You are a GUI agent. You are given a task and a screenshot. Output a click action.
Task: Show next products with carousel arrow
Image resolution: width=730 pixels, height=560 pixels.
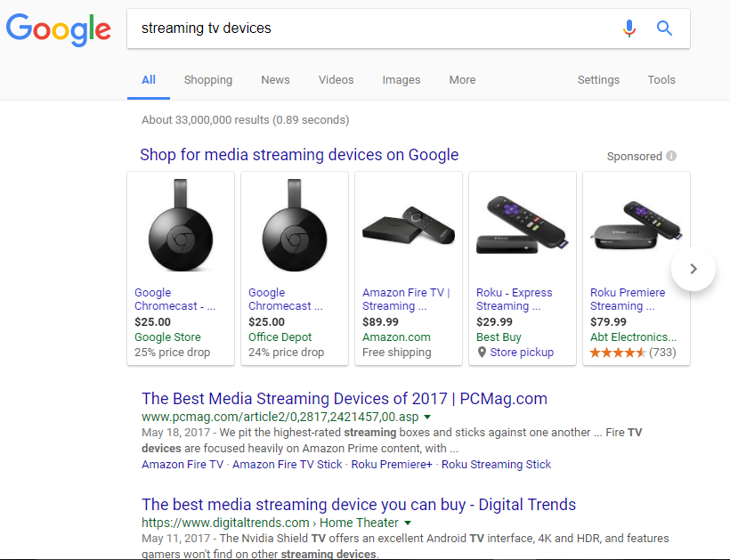[x=693, y=269]
